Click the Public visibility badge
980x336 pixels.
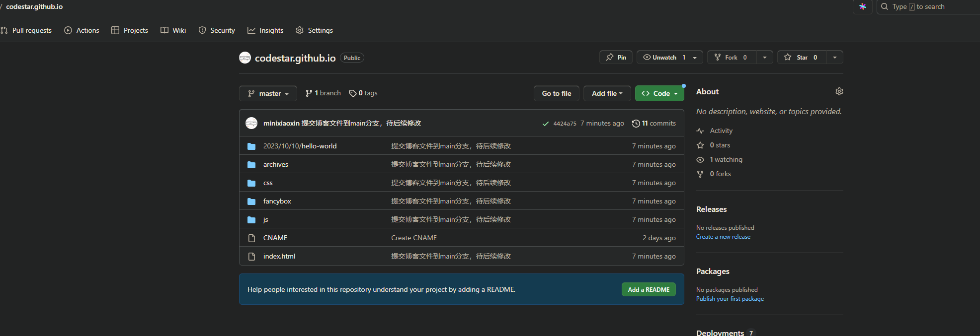click(352, 58)
